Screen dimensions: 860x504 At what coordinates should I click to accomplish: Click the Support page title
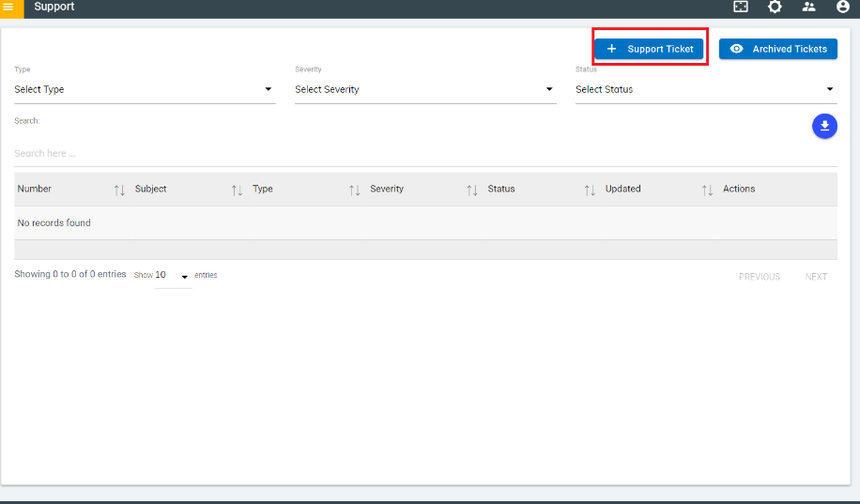pos(54,7)
